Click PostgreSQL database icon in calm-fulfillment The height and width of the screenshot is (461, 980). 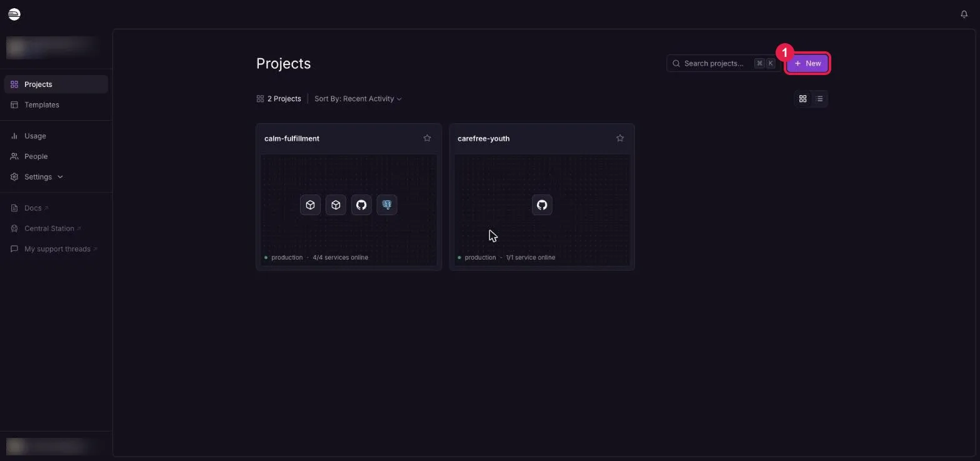(x=387, y=205)
